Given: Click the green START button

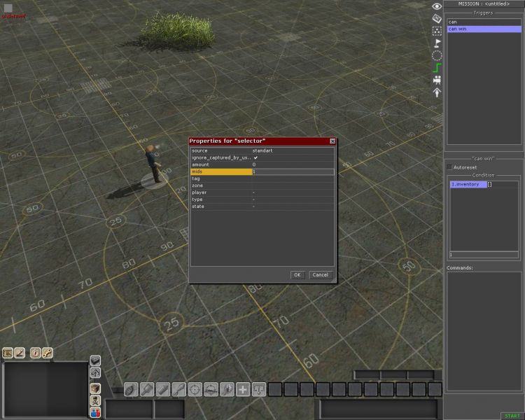Looking at the screenshot, I should pyautogui.click(x=512, y=416).
